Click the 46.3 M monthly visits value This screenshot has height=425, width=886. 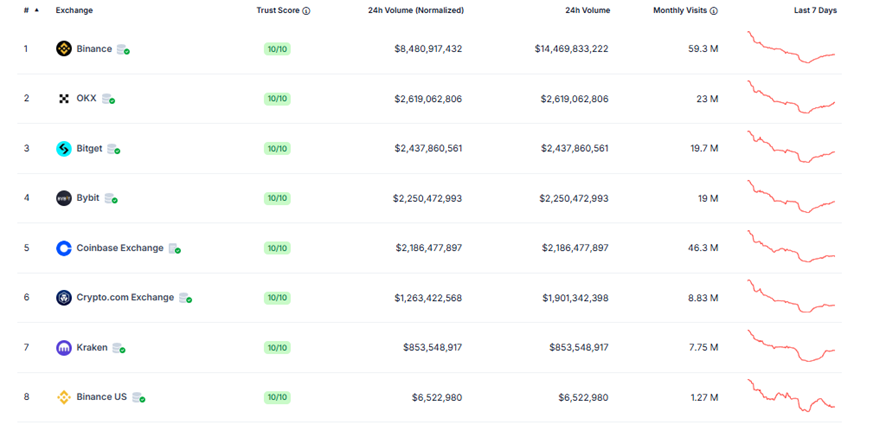click(704, 248)
